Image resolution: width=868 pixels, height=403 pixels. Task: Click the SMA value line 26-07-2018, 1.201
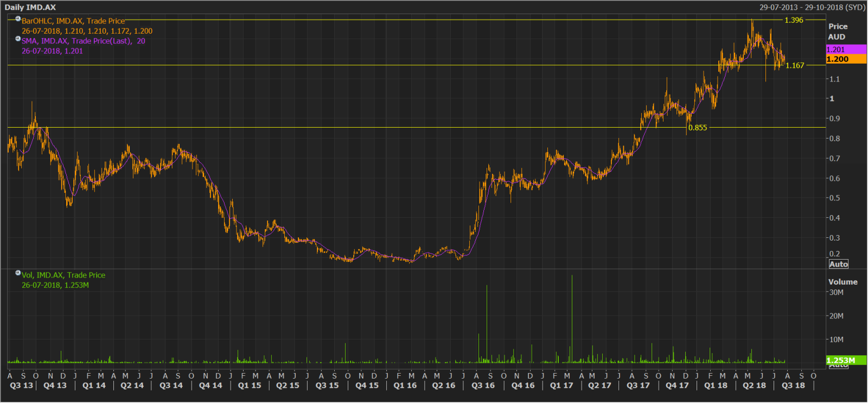coord(52,51)
